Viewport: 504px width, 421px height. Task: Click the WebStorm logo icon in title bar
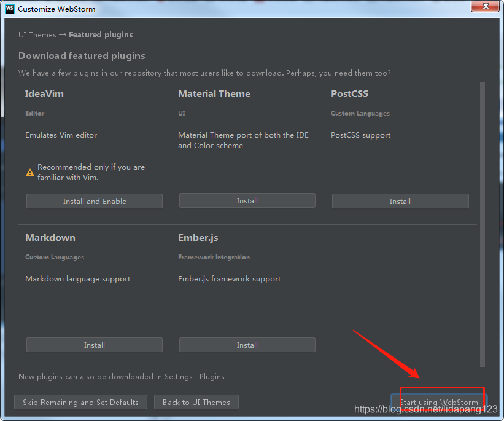[x=10, y=9]
